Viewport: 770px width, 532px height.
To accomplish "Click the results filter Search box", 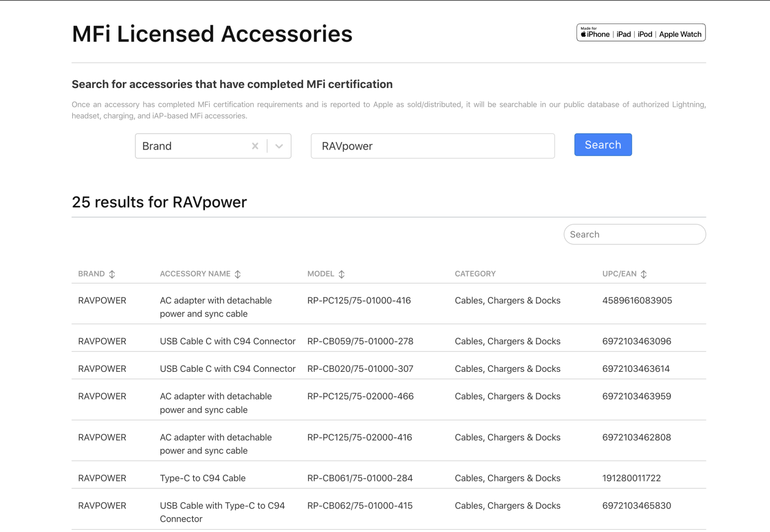I will click(x=634, y=235).
